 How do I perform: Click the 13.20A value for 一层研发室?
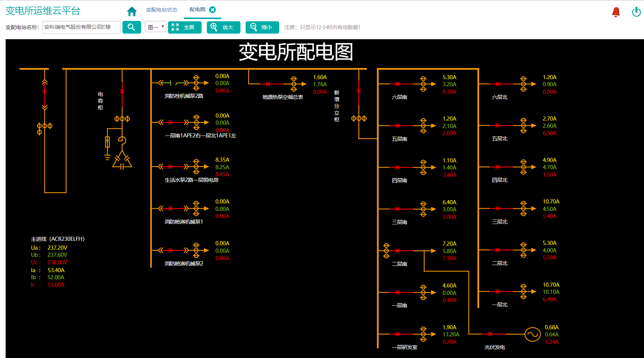pos(451,334)
